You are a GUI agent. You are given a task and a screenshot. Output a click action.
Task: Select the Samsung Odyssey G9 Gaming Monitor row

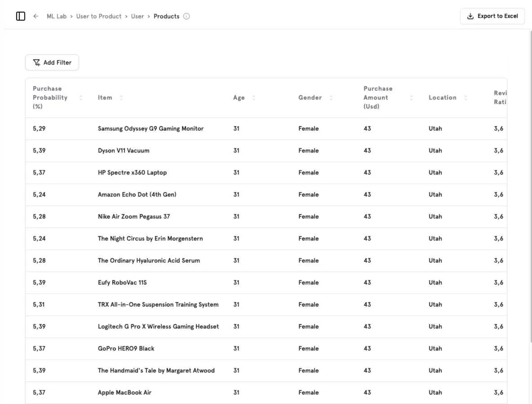tap(266, 128)
